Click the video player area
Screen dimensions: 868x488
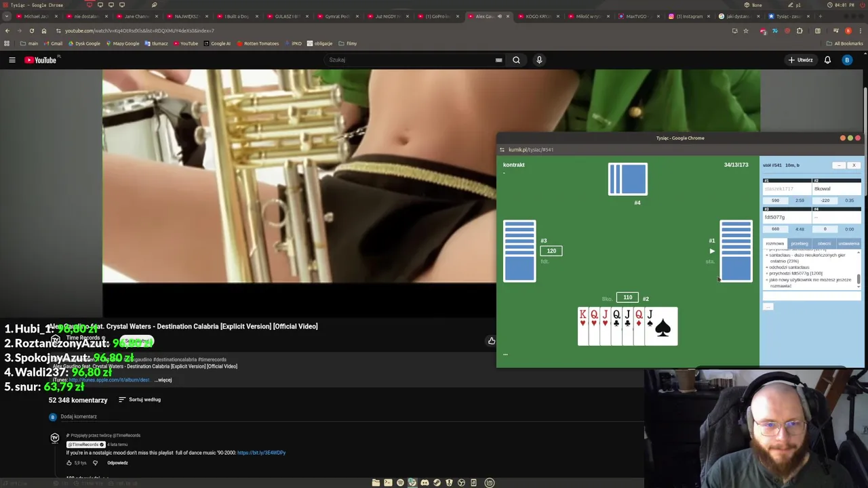[299, 176]
